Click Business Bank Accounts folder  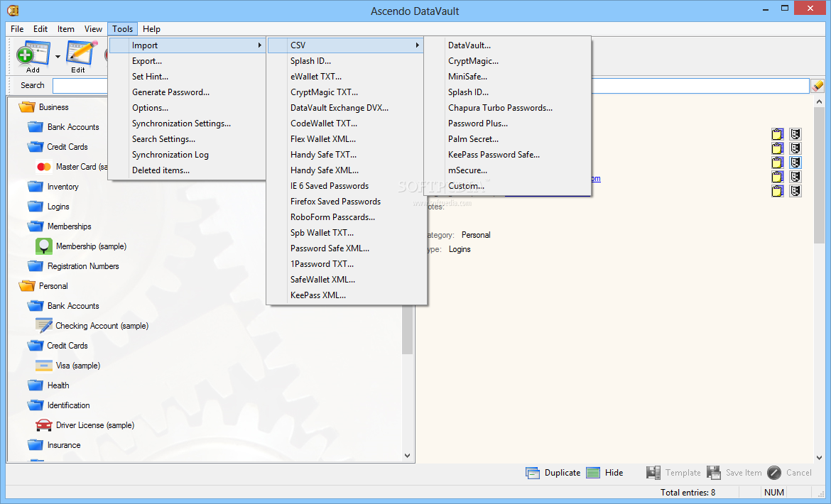tap(73, 127)
